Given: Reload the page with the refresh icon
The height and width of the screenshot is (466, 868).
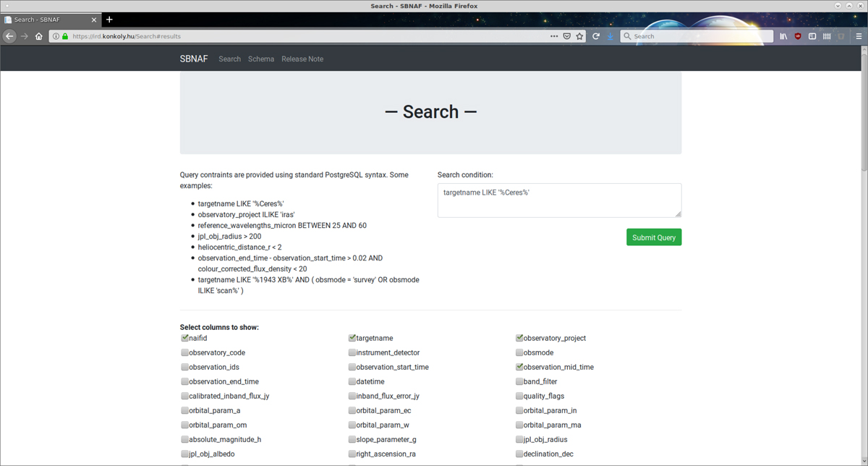Looking at the screenshot, I should point(596,36).
